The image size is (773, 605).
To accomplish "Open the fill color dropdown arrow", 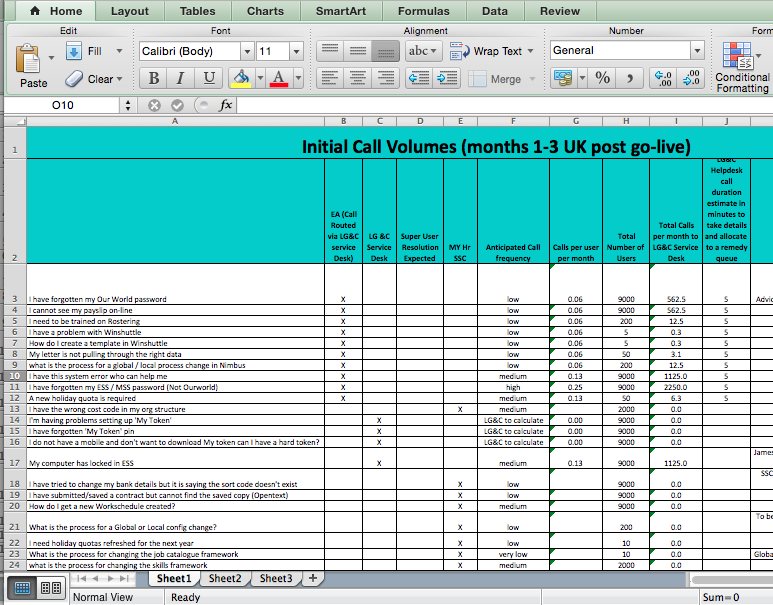I will click(260, 78).
